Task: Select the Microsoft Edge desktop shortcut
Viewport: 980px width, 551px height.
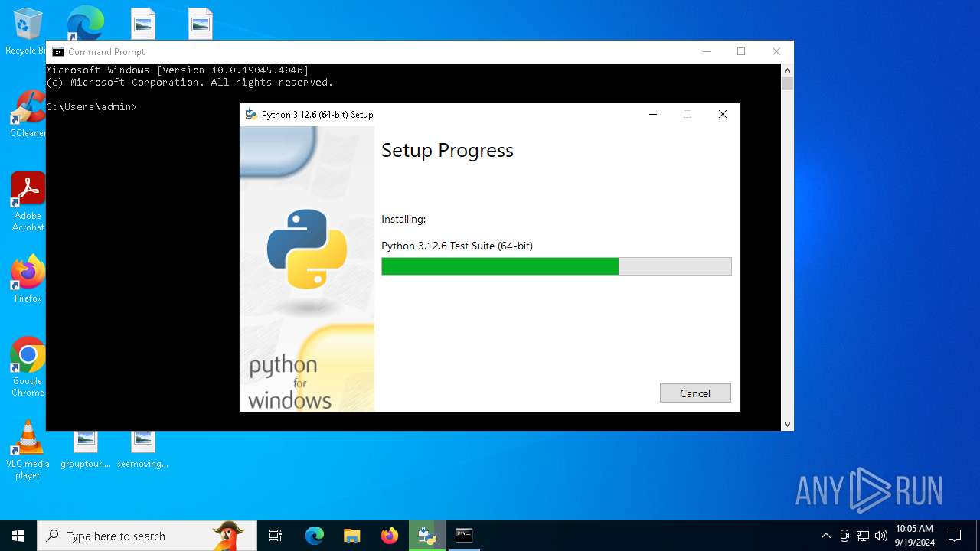Action: (x=85, y=23)
